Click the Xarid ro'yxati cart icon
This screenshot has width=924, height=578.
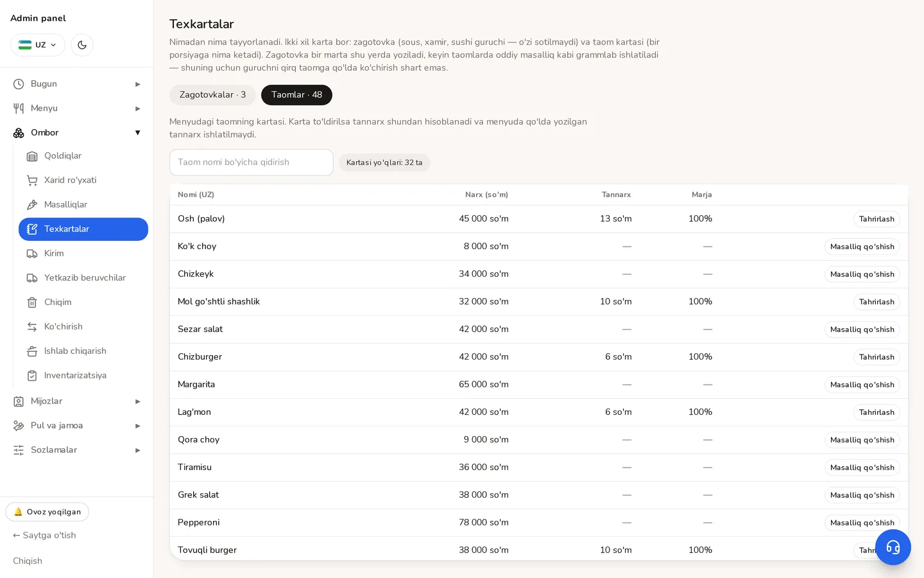[x=32, y=180]
